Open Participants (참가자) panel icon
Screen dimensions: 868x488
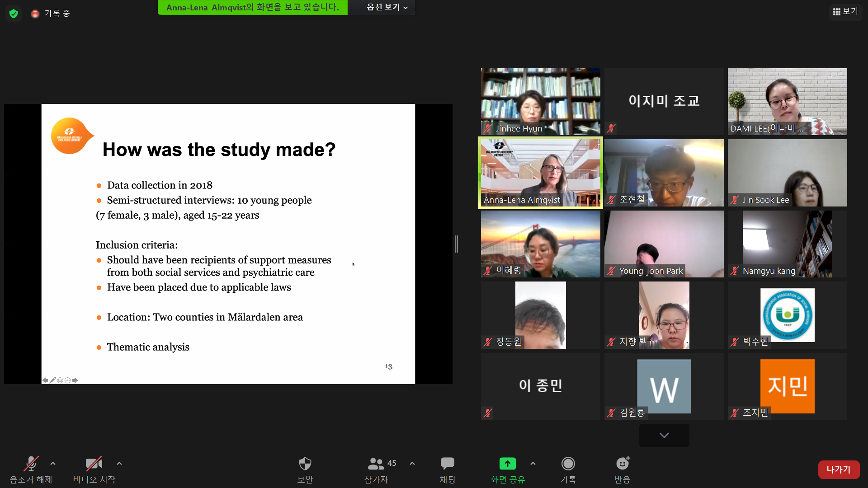[x=376, y=464]
